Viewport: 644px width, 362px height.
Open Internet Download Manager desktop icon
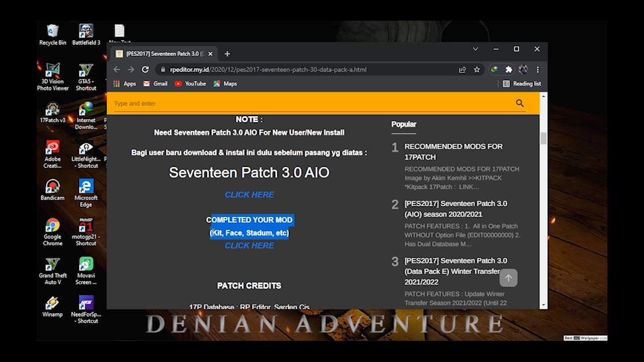point(86,116)
